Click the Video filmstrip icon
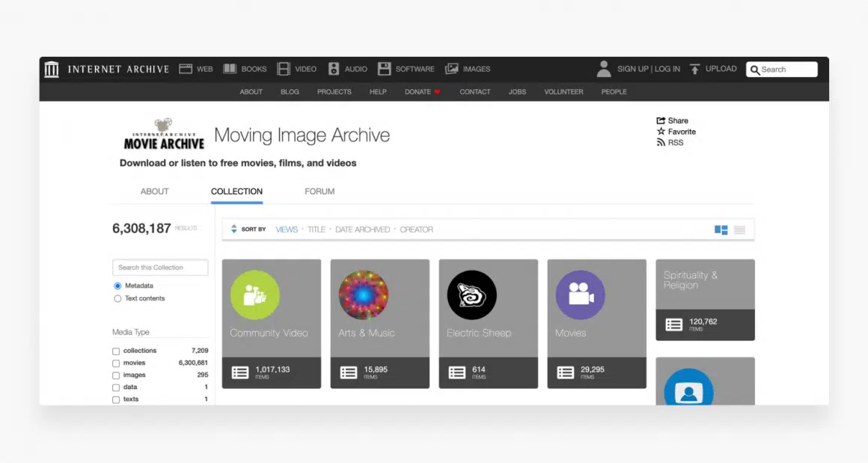The height and width of the screenshot is (463, 868). [x=284, y=69]
